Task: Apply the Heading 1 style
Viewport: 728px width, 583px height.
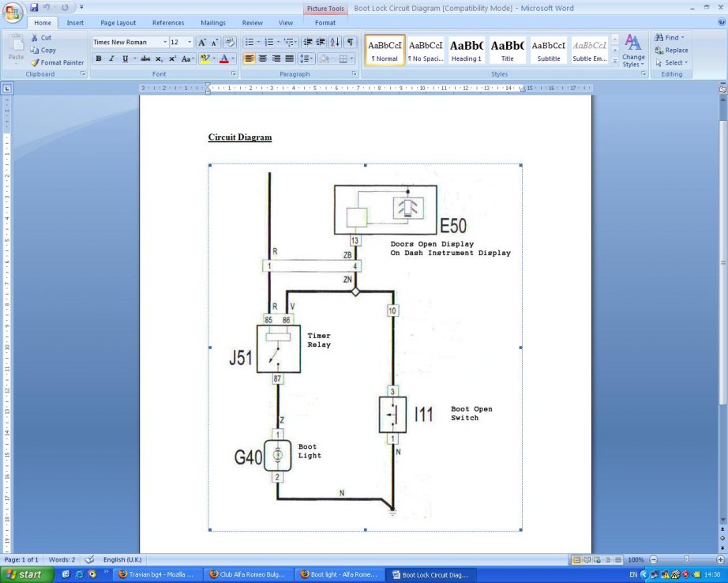Action: point(466,51)
